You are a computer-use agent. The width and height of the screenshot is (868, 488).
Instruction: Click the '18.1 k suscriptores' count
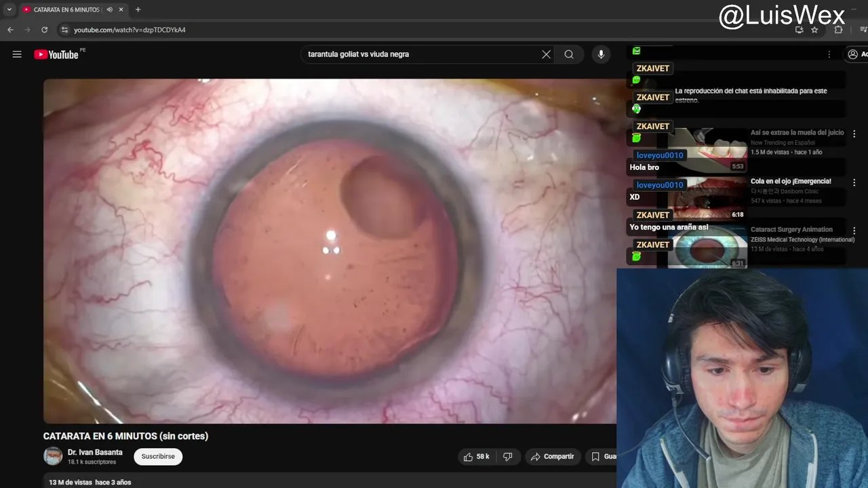point(92,462)
